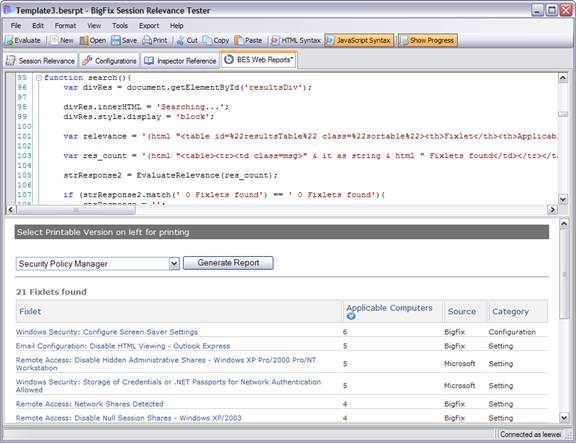Open the File menu
576x443 pixels.
(x=16, y=26)
